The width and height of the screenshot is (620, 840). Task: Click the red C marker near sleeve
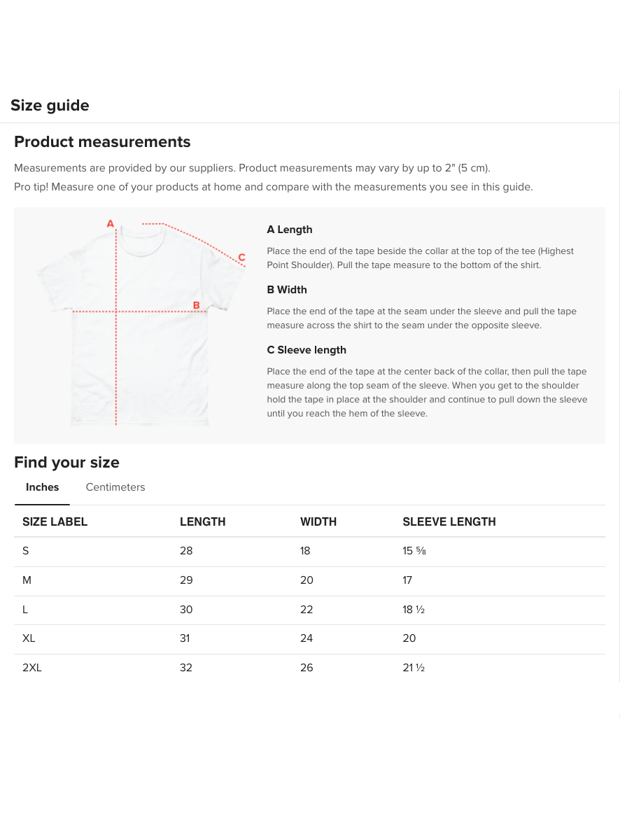(241, 258)
